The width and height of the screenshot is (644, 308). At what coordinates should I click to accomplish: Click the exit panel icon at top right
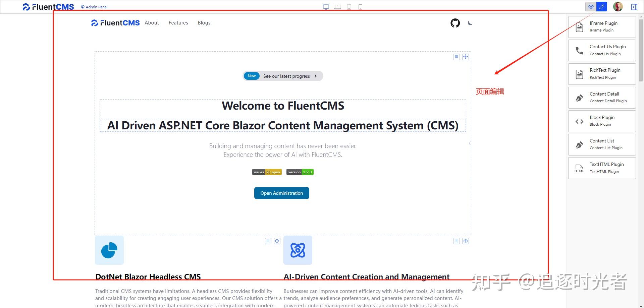coord(634,6)
